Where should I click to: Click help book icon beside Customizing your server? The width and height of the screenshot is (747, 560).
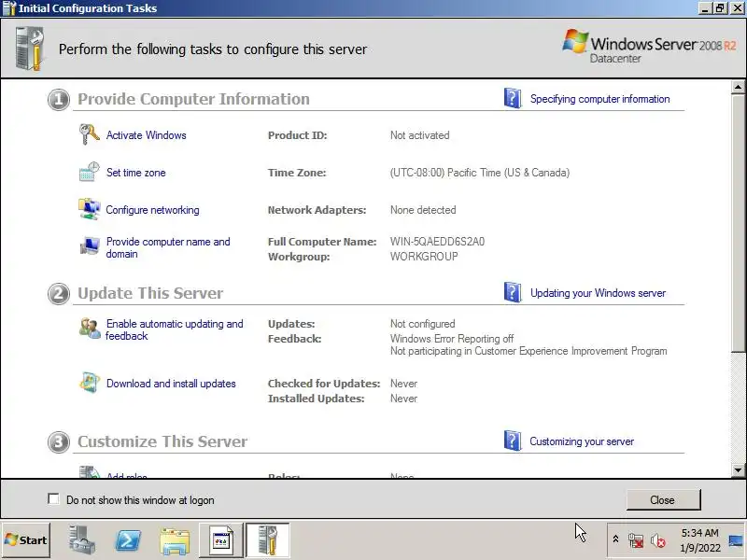(513, 441)
